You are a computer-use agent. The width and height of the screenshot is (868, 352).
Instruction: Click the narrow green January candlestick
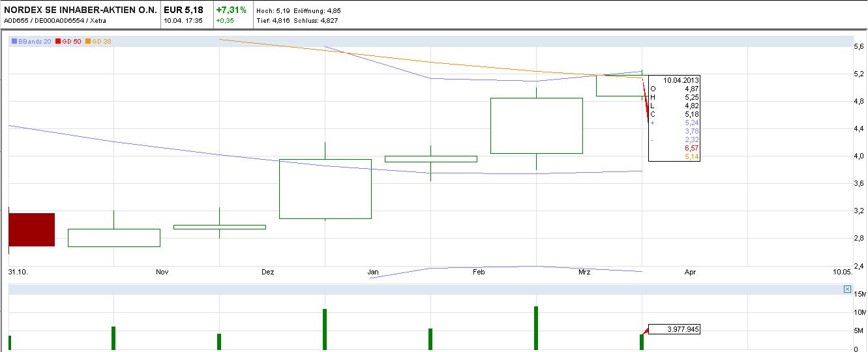[x=430, y=159]
